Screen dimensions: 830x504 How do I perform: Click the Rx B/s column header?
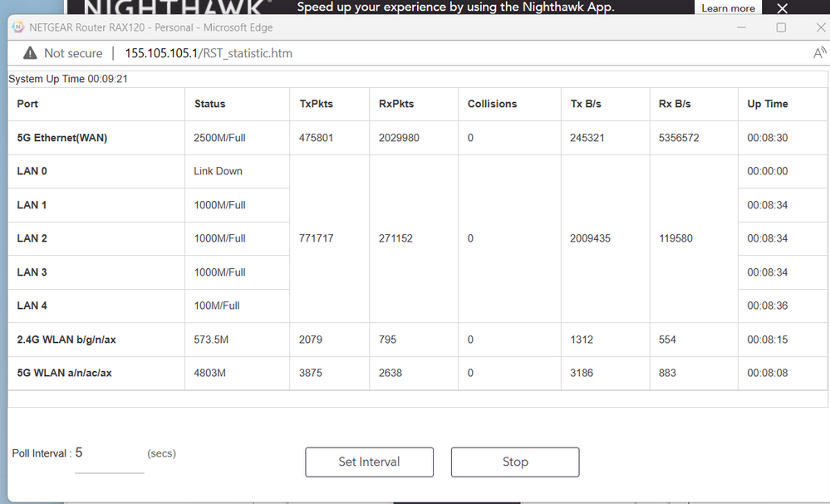coord(675,104)
